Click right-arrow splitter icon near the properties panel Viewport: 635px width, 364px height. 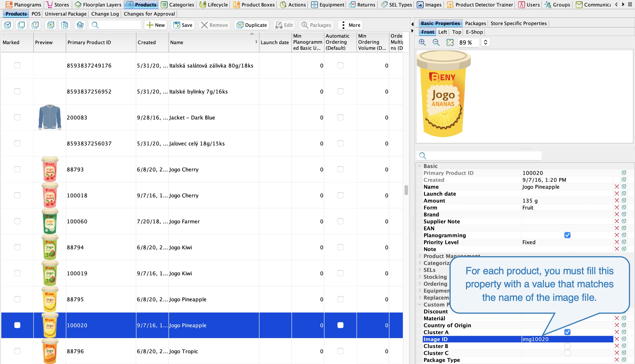pyautogui.click(x=413, y=31)
